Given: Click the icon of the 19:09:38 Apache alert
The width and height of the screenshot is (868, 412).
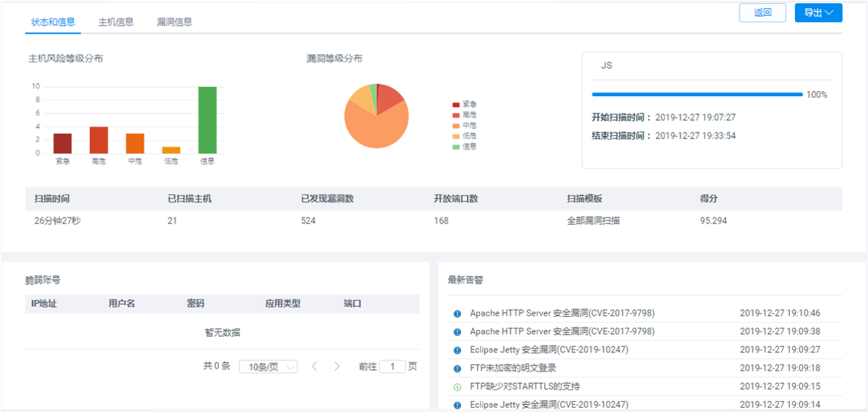Looking at the screenshot, I should pos(457,332).
